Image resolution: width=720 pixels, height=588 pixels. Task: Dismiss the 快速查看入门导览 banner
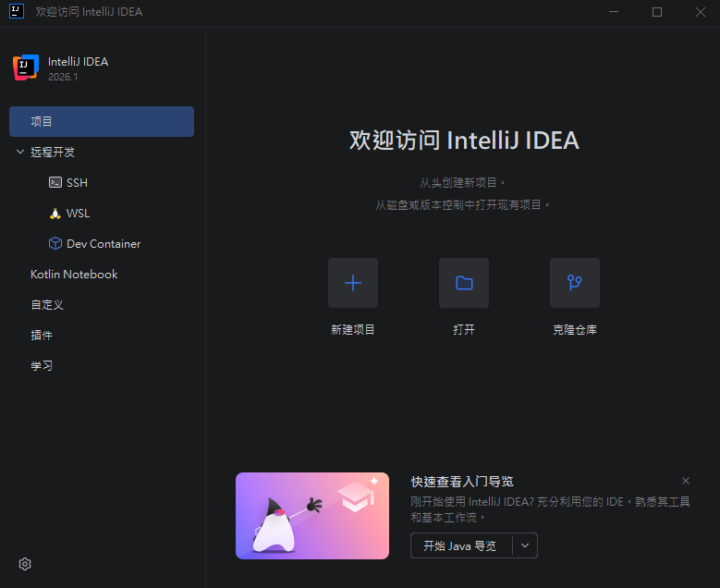[685, 481]
